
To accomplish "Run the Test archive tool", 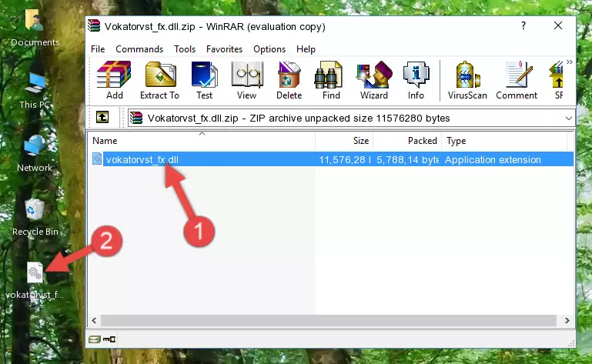I will [204, 80].
